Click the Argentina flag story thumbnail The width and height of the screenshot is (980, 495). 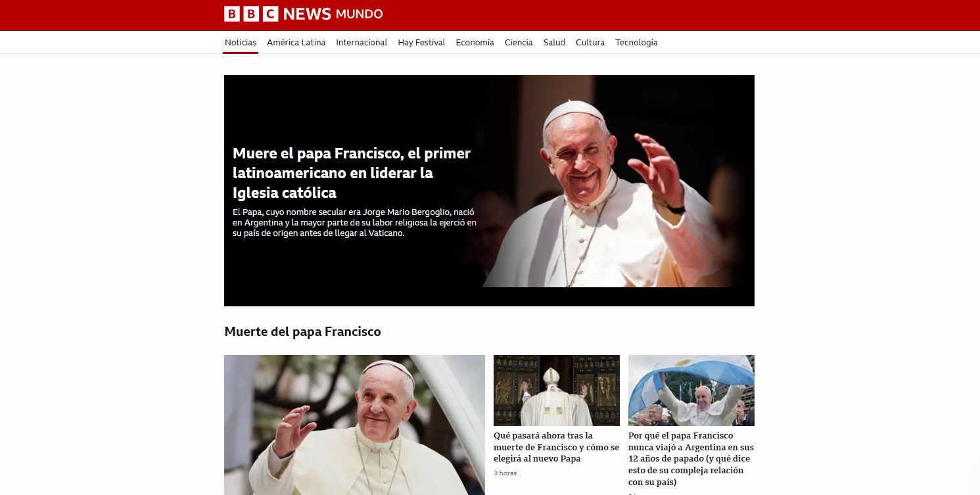tap(691, 390)
